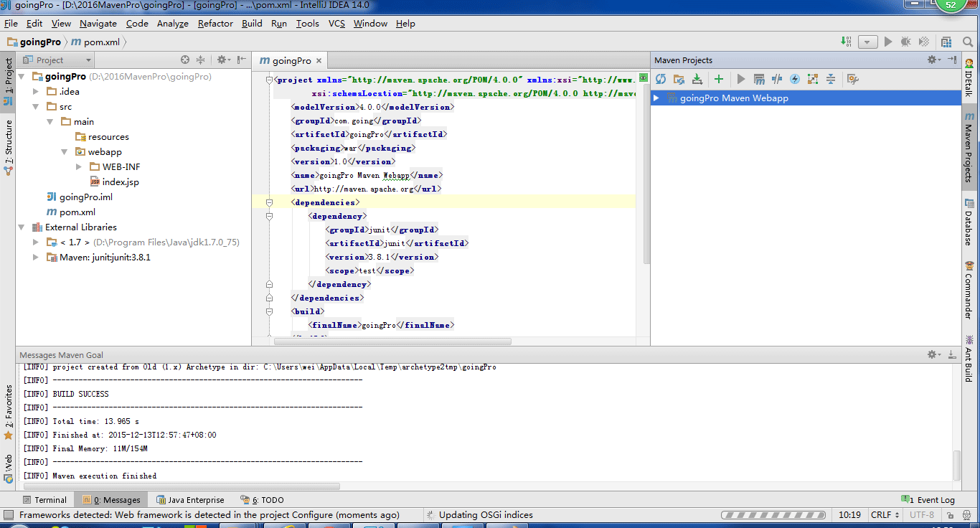
Task: Expand the WEB-INF folder
Action: click(80, 166)
